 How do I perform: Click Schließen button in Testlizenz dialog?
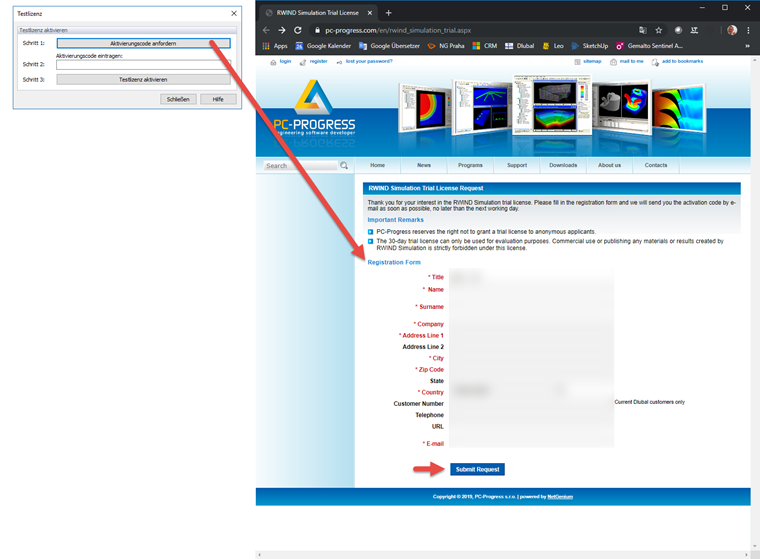(x=178, y=99)
